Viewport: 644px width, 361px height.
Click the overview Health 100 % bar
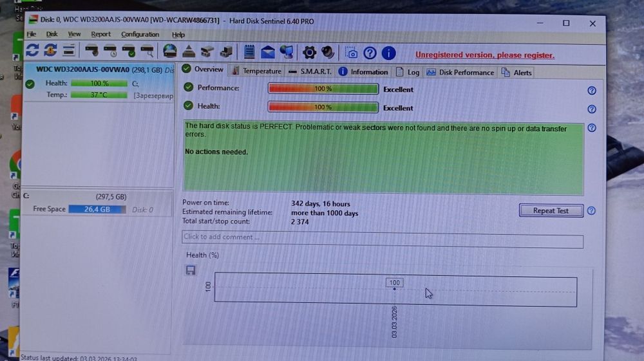[323, 107]
